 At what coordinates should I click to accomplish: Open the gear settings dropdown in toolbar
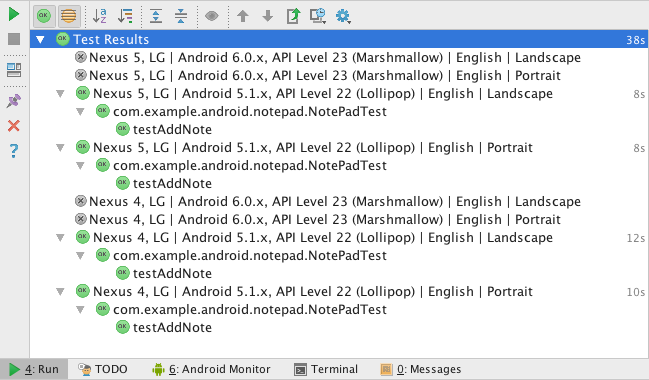pos(343,16)
